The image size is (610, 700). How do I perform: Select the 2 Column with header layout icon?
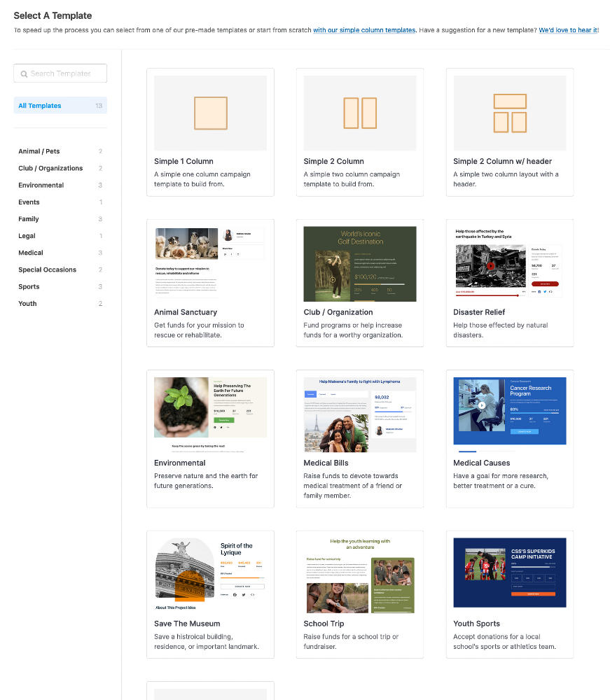point(510,113)
